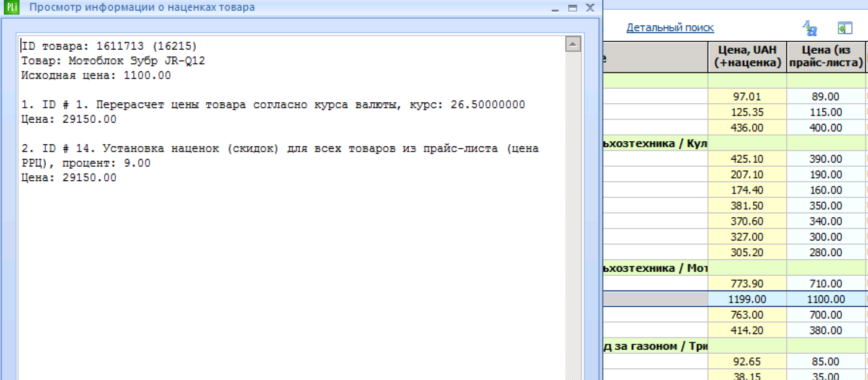Select the cell with price 327.00
This screenshot has width=868, height=380.
coord(747,237)
